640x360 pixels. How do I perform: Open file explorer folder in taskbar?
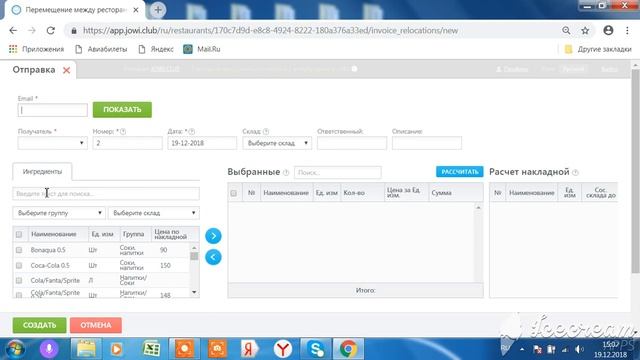(x=86, y=349)
